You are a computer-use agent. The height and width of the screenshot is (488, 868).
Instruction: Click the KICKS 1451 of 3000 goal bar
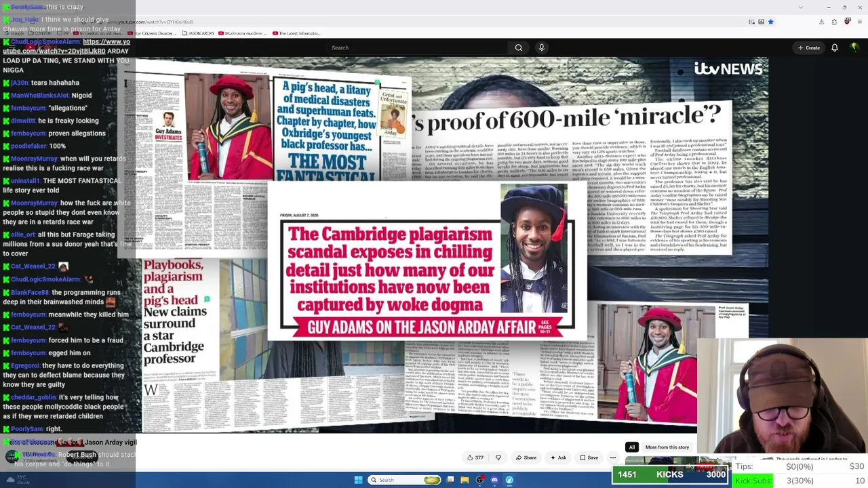670,474
